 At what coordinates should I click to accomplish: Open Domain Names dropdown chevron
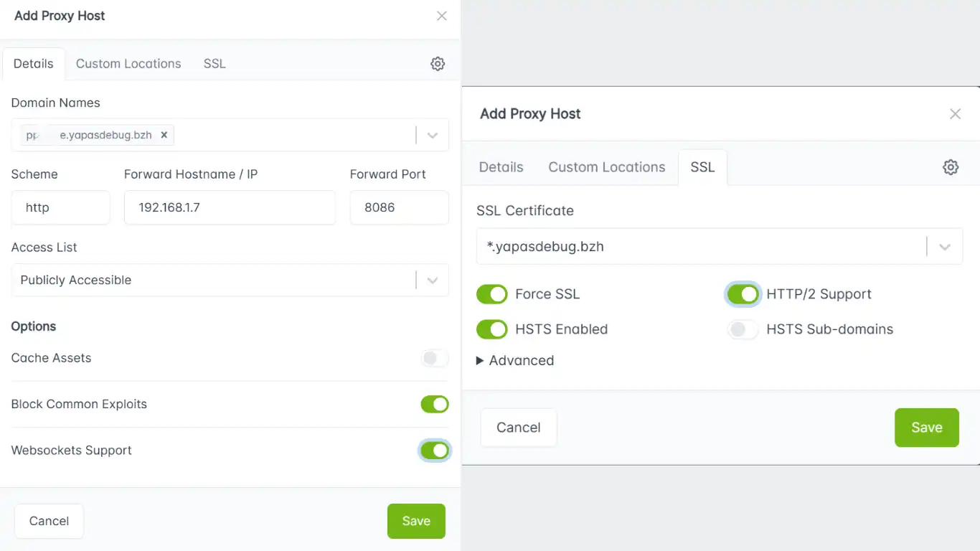[x=433, y=135]
